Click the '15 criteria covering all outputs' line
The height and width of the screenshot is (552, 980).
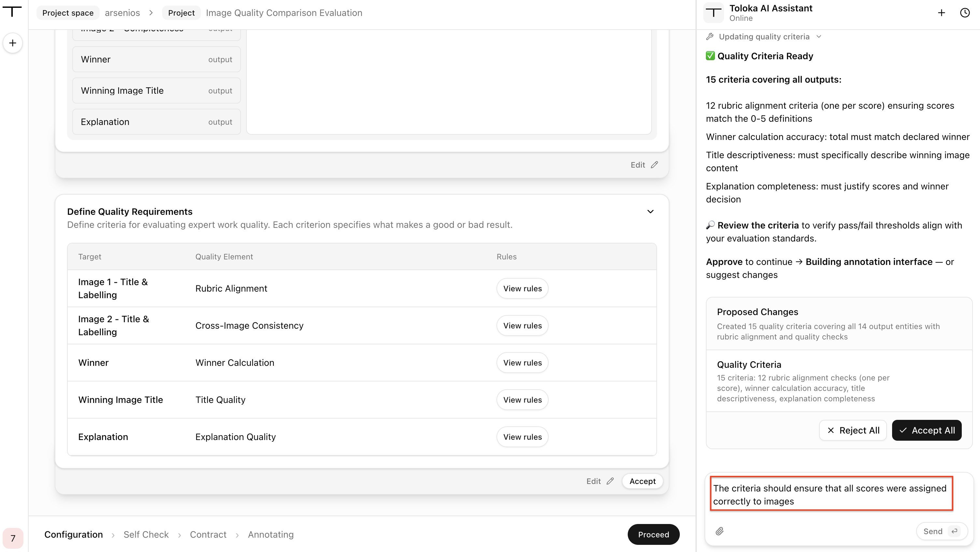click(x=774, y=79)
